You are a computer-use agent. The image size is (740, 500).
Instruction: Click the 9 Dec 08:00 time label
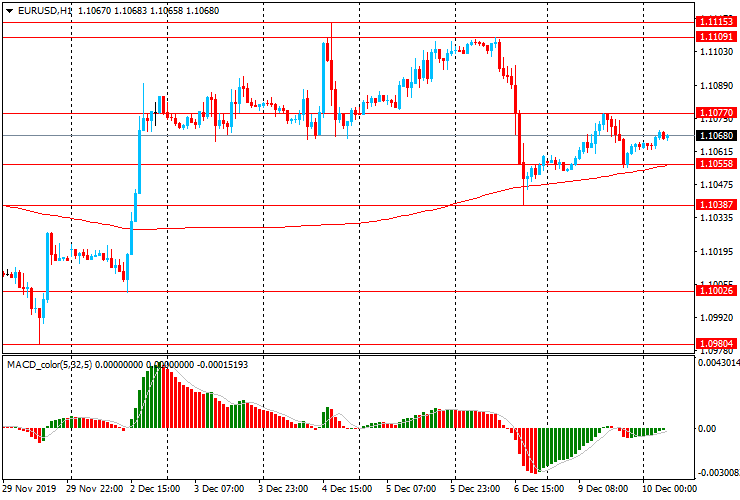click(x=603, y=489)
